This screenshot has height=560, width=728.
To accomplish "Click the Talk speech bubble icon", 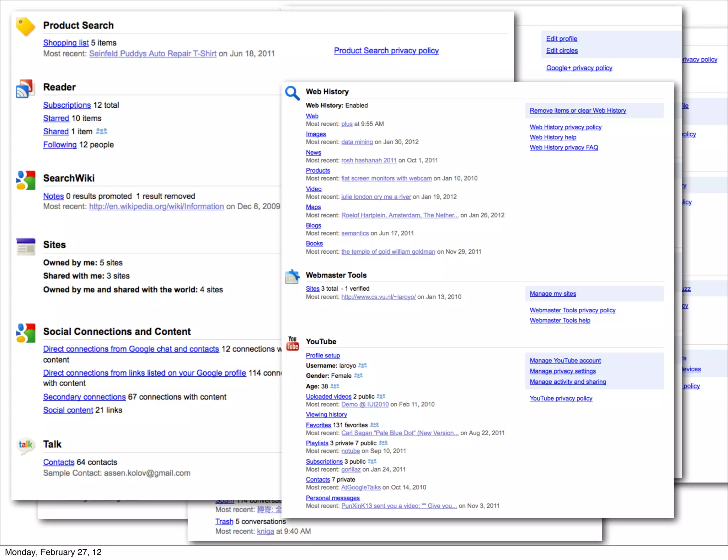I will pos(26,445).
